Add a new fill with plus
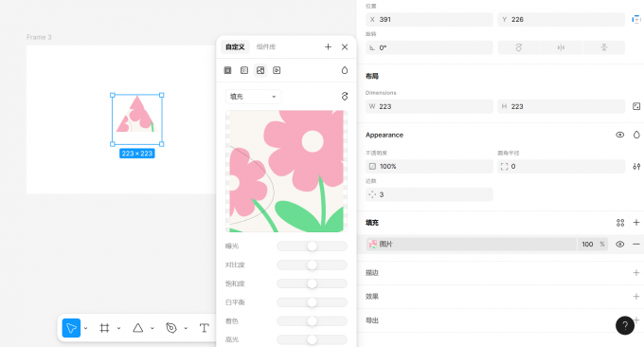 636,223
